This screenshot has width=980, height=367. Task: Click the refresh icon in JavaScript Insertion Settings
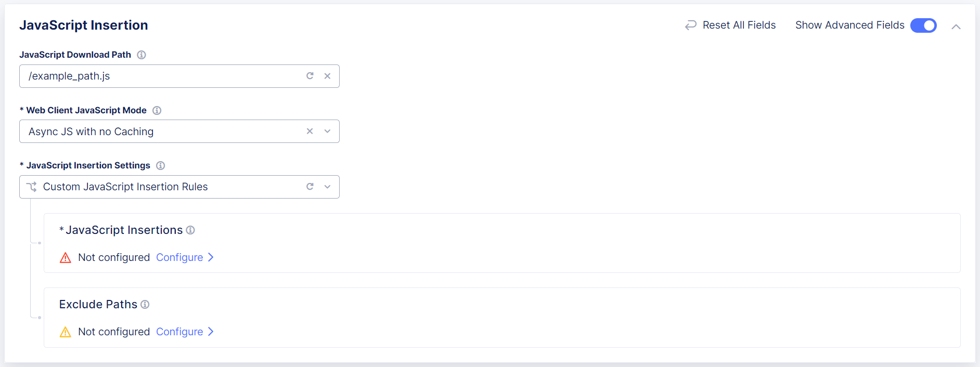tap(310, 187)
